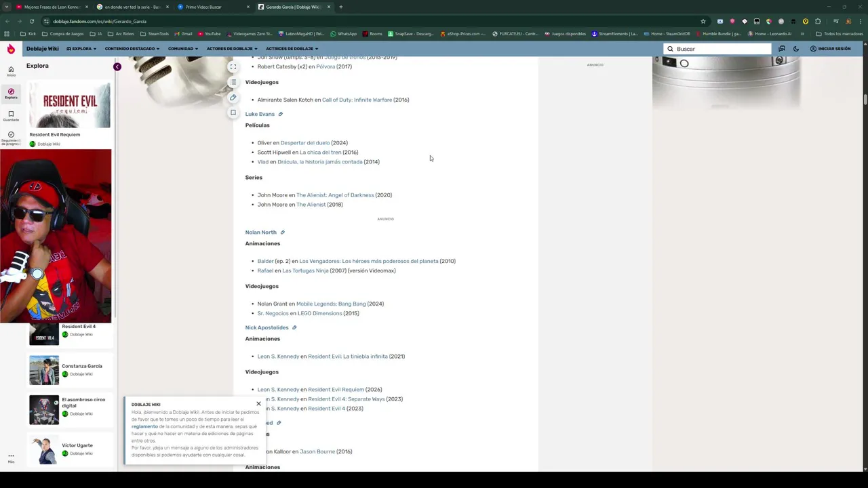This screenshot has width=868, height=488.
Task: Click INICIAR SESIÓN button
Action: 830,49
